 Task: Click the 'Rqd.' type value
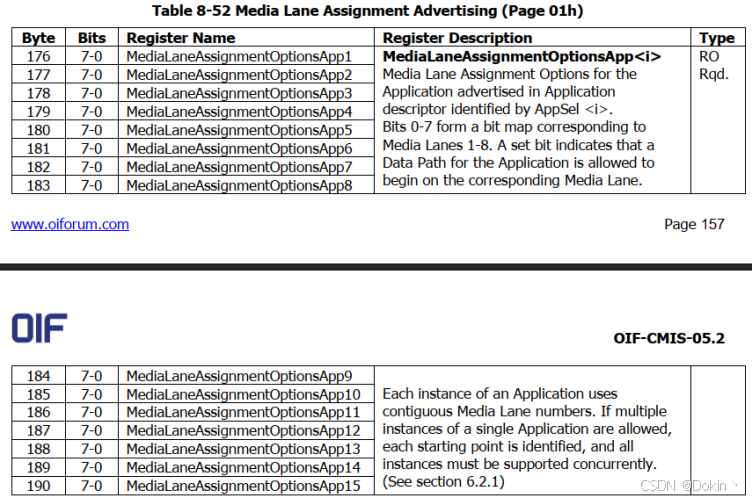click(714, 74)
